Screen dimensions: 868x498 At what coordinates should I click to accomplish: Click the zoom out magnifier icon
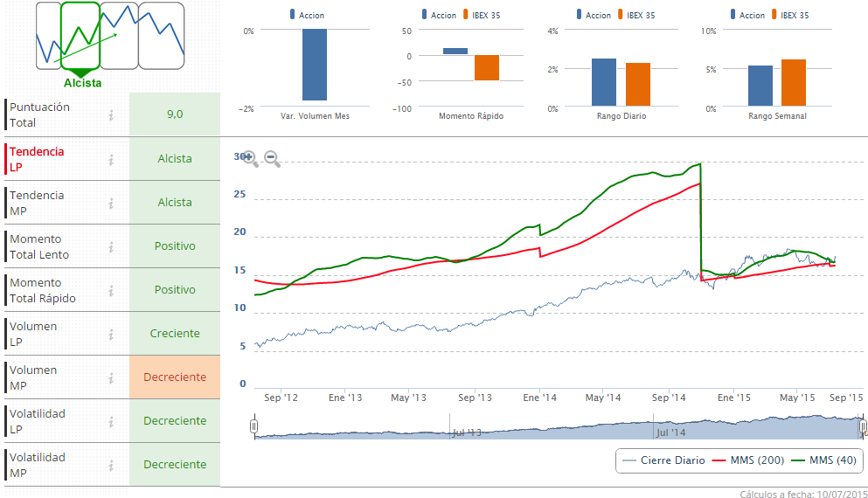(272, 158)
